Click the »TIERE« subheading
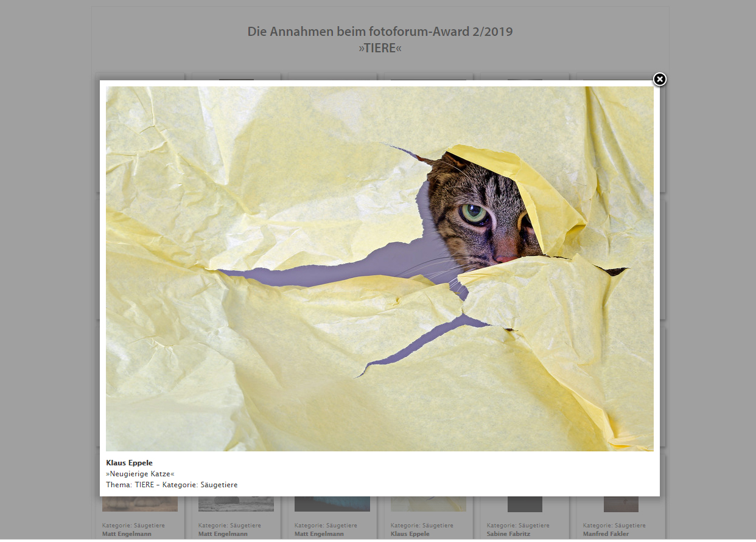The image size is (756, 542). (380, 48)
